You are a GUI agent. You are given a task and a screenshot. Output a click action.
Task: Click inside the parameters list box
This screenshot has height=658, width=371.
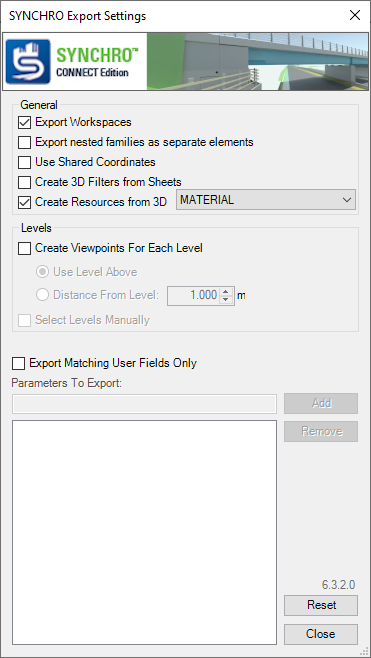[144, 532]
